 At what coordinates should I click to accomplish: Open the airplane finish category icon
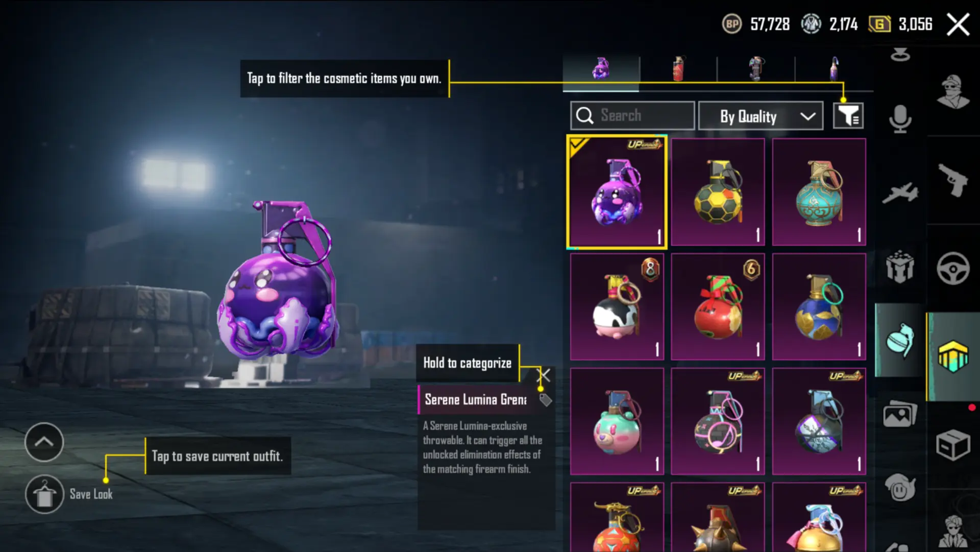[900, 193]
